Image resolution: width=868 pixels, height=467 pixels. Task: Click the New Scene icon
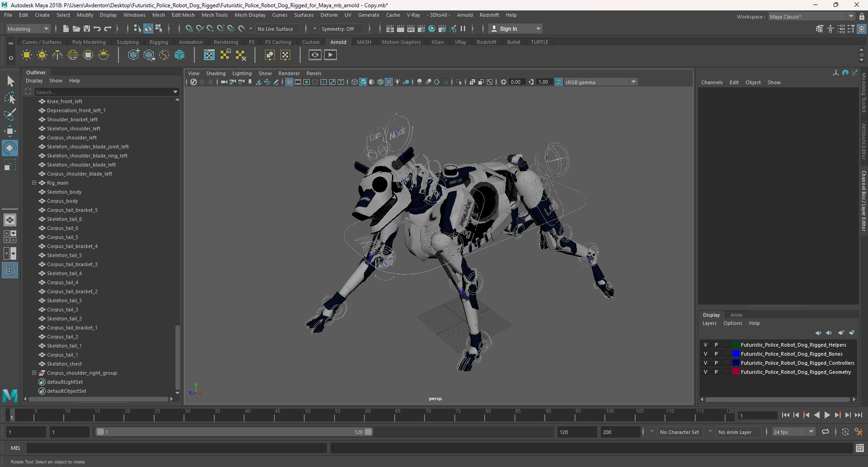pos(66,29)
